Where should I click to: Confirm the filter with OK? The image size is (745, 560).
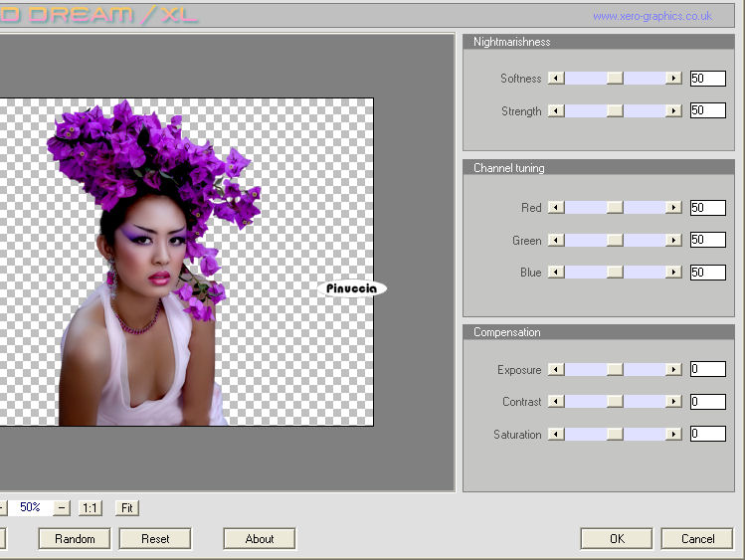[x=617, y=539]
